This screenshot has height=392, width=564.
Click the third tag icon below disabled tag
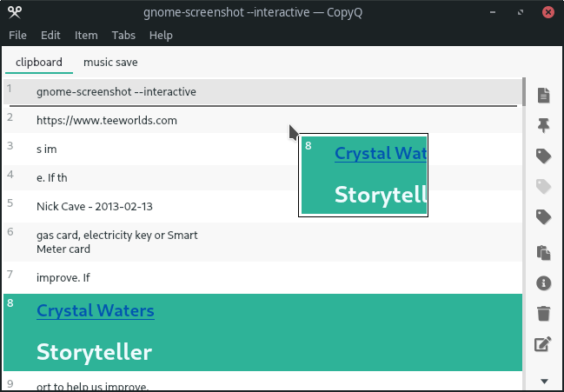click(x=543, y=217)
